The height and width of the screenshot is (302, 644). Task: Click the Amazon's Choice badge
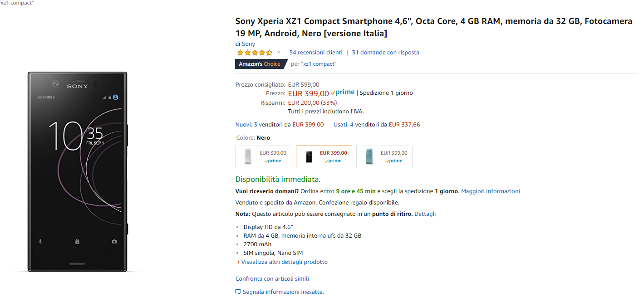(x=260, y=64)
